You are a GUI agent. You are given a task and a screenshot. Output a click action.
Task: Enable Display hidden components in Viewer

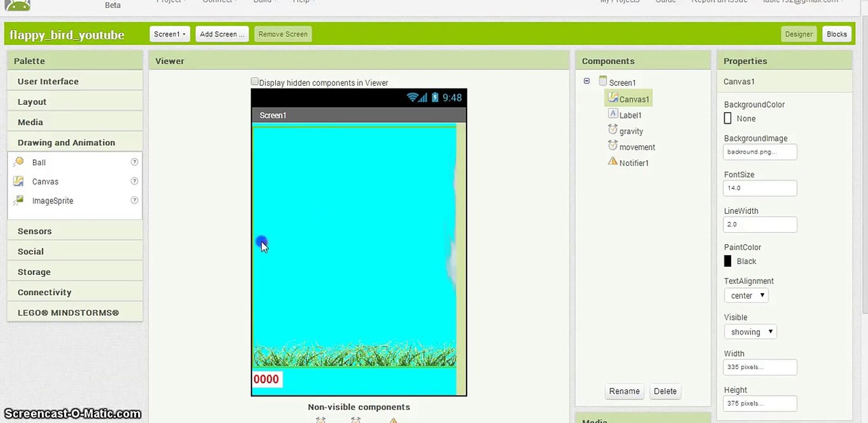click(255, 82)
